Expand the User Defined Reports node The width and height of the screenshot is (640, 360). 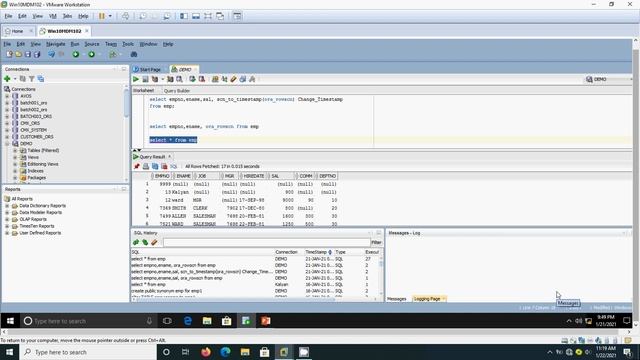pos(7,233)
